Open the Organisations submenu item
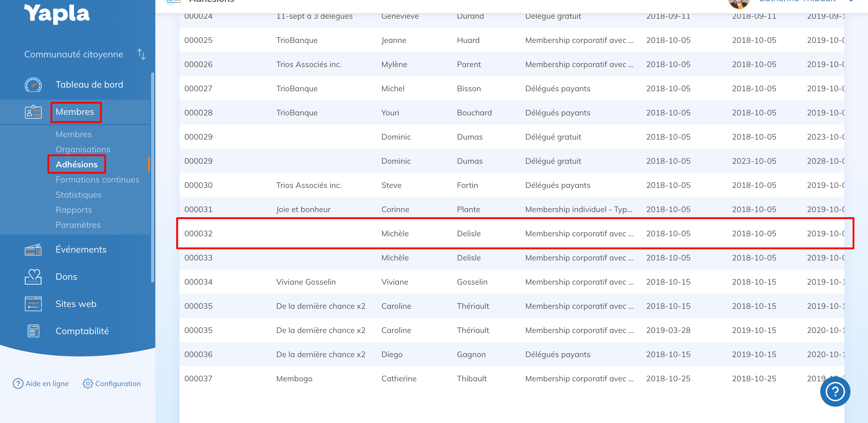Viewport: 868px width, 423px height. [83, 149]
